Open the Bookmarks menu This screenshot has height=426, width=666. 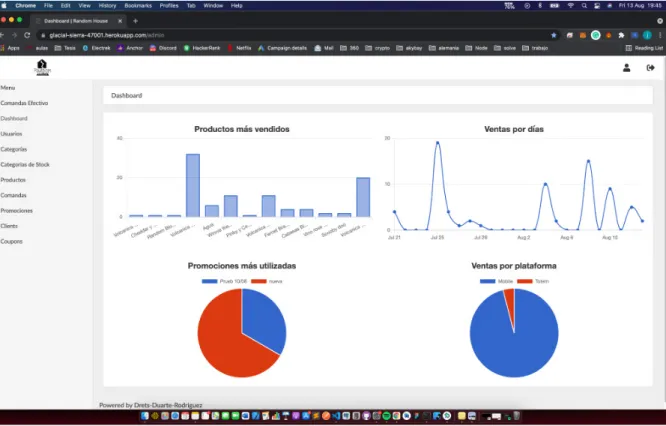[x=138, y=6]
